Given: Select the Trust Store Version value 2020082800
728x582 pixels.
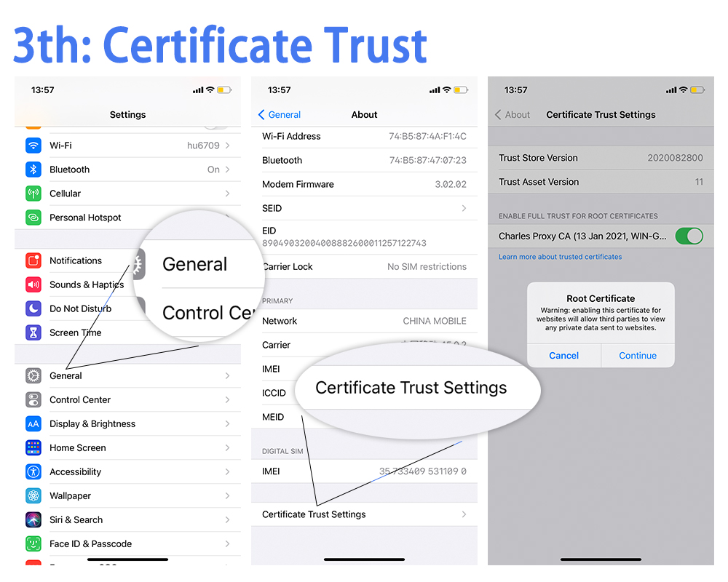Looking at the screenshot, I should [x=675, y=158].
